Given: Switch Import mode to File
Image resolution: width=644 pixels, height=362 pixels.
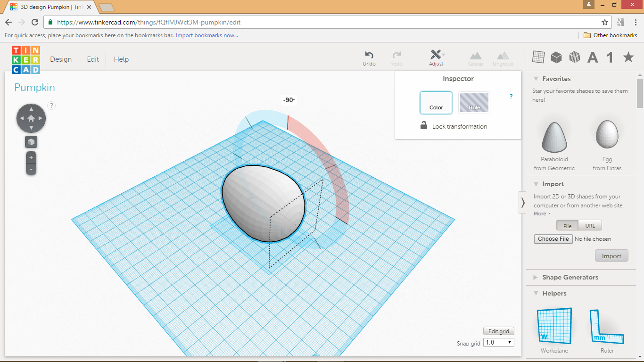Looking at the screenshot, I should point(567,225).
